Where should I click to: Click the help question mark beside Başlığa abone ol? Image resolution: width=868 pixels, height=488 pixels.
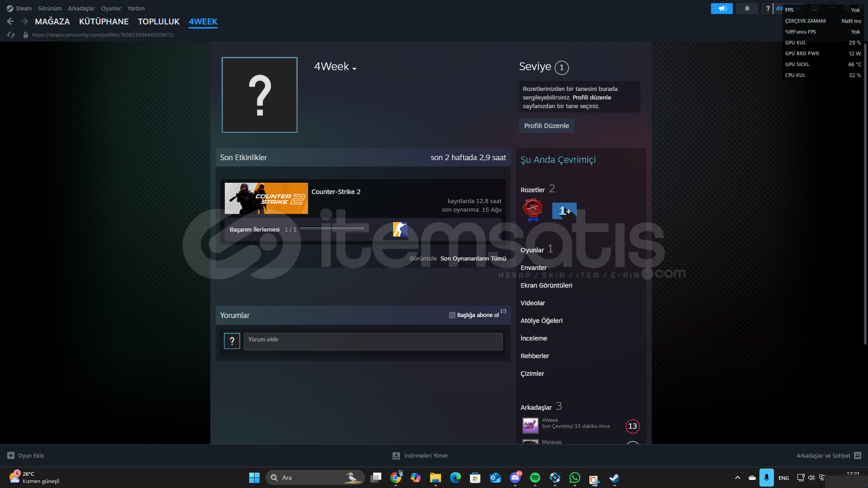point(503,311)
